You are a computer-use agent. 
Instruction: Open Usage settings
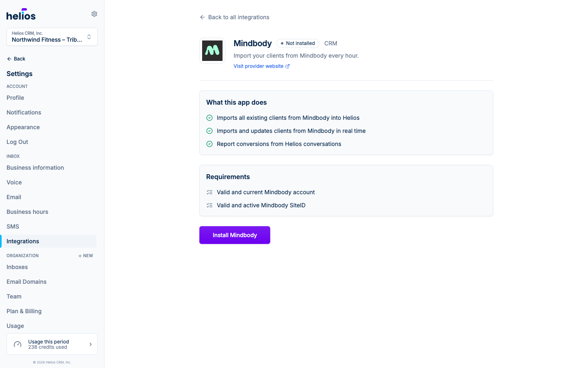pyautogui.click(x=15, y=326)
